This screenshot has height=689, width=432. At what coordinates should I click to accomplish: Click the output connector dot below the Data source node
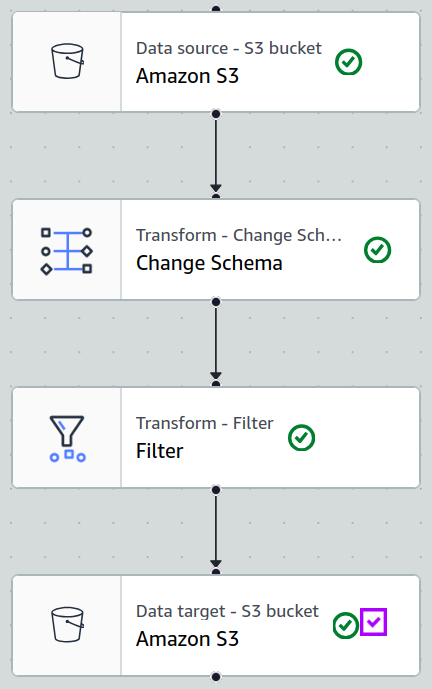pos(216,114)
